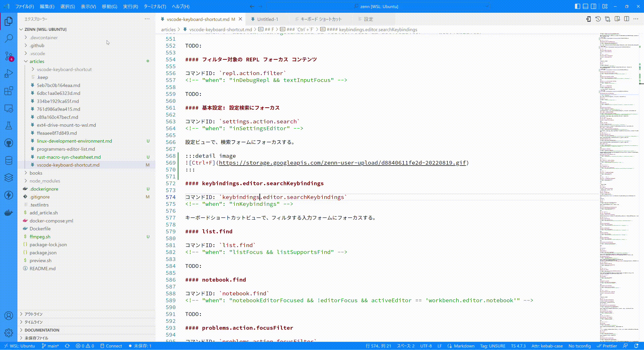Open the 編集(E) menu
Image resolution: width=644 pixels, height=350 pixels.
[47, 6]
